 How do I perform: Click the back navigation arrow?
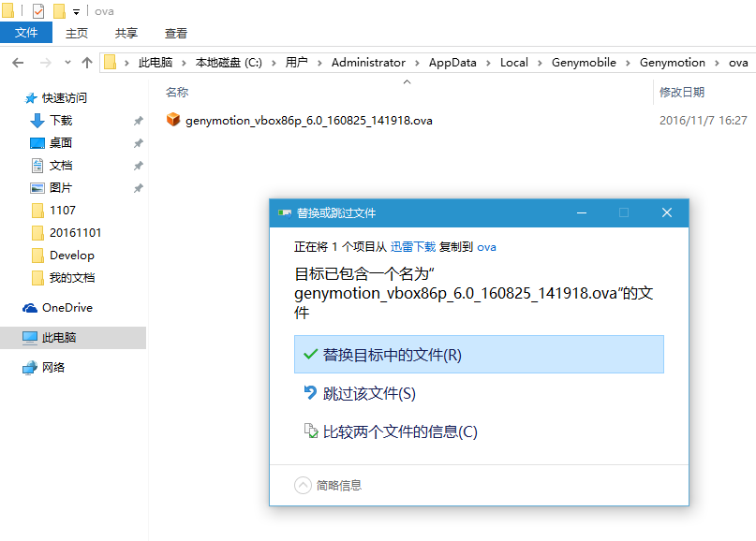pos(18,63)
